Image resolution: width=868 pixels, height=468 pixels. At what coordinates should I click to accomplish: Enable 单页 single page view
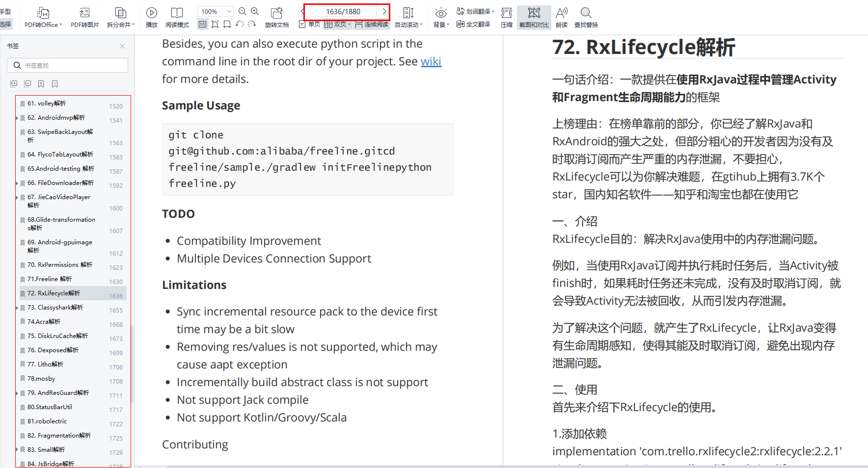[x=309, y=24]
